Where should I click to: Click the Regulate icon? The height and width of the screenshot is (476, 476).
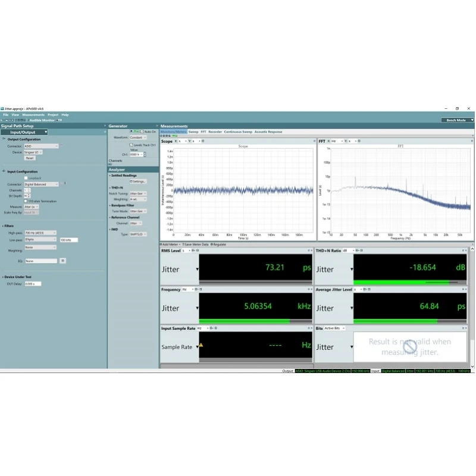coord(211,244)
